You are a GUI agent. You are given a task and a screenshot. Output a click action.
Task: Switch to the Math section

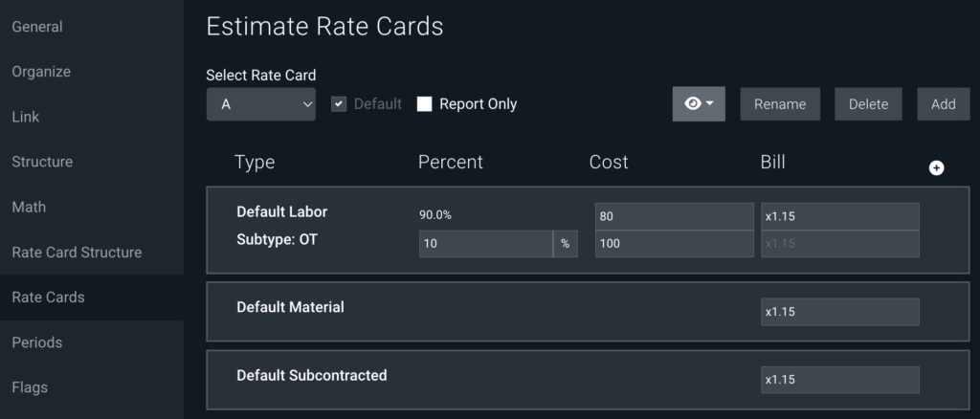pyautogui.click(x=29, y=207)
